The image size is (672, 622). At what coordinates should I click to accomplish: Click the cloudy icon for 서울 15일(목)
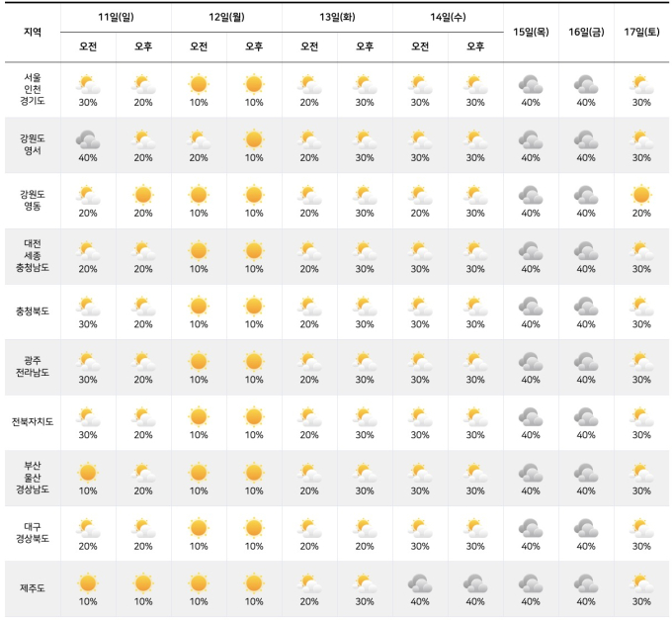pos(531,84)
